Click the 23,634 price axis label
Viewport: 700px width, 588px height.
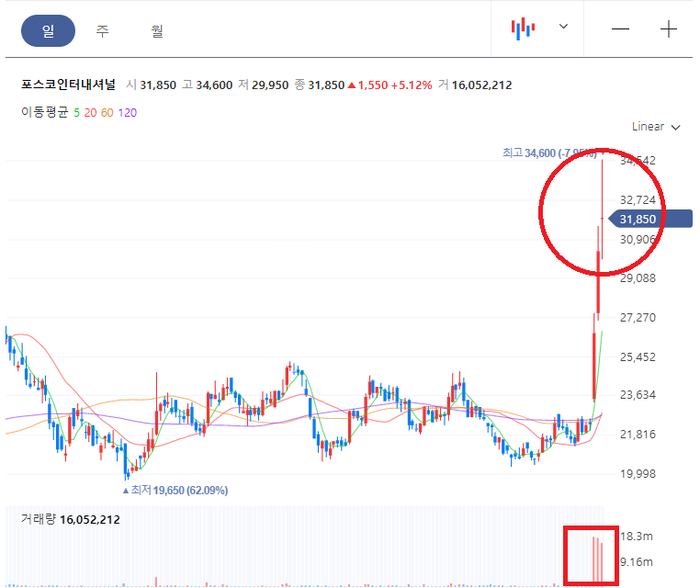[638, 395]
